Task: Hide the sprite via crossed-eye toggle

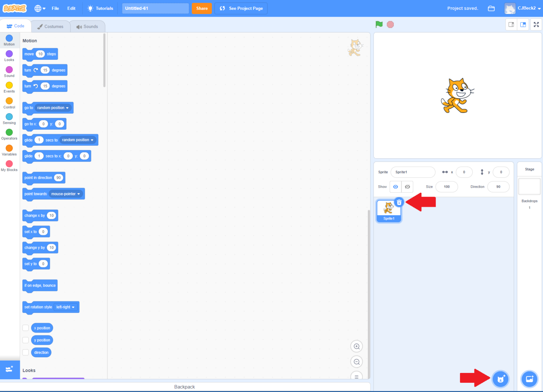Action: tap(407, 187)
